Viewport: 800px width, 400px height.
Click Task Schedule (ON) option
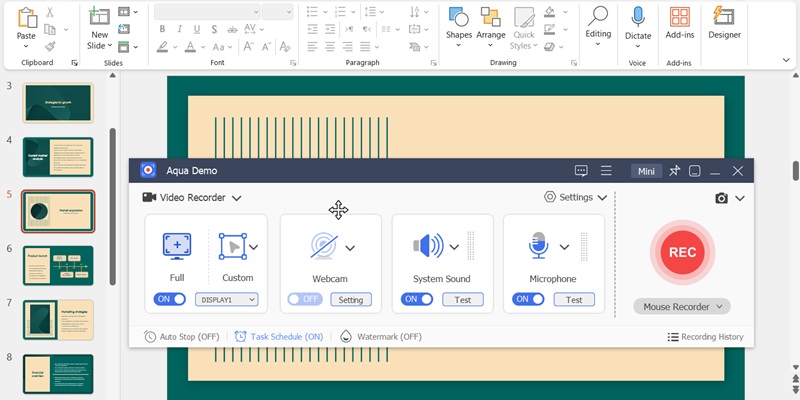pos(279,337)
